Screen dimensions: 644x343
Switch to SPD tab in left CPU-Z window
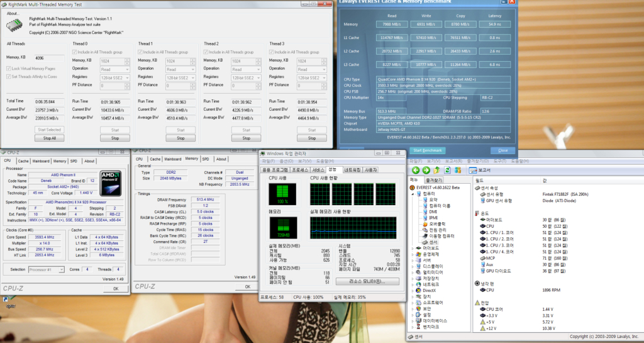(74, 161)
